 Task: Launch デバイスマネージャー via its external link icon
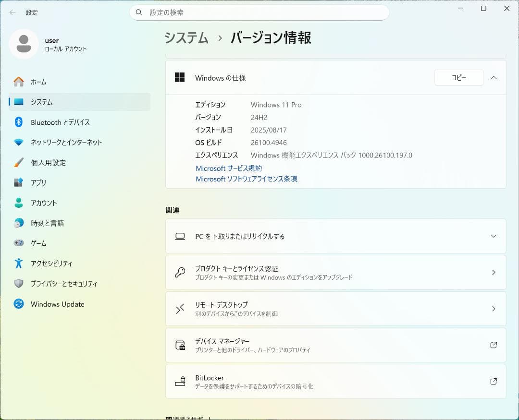494,345
